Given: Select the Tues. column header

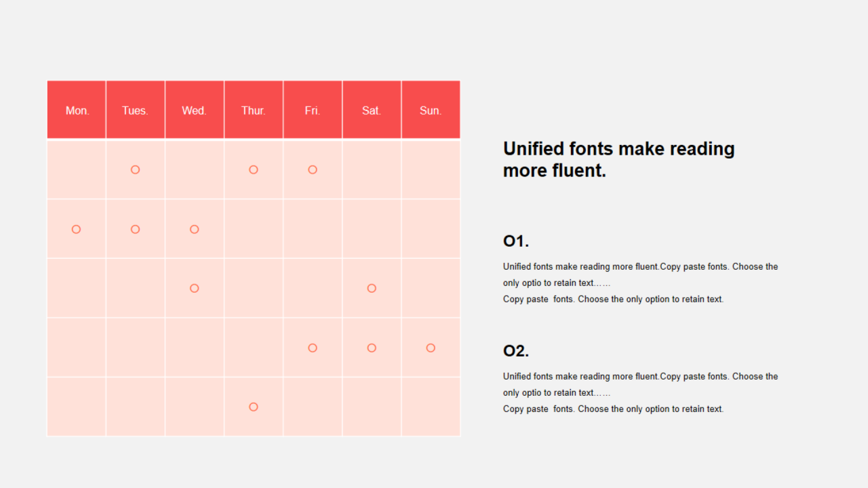Looking at the screenshot, I should coord(136,110).
